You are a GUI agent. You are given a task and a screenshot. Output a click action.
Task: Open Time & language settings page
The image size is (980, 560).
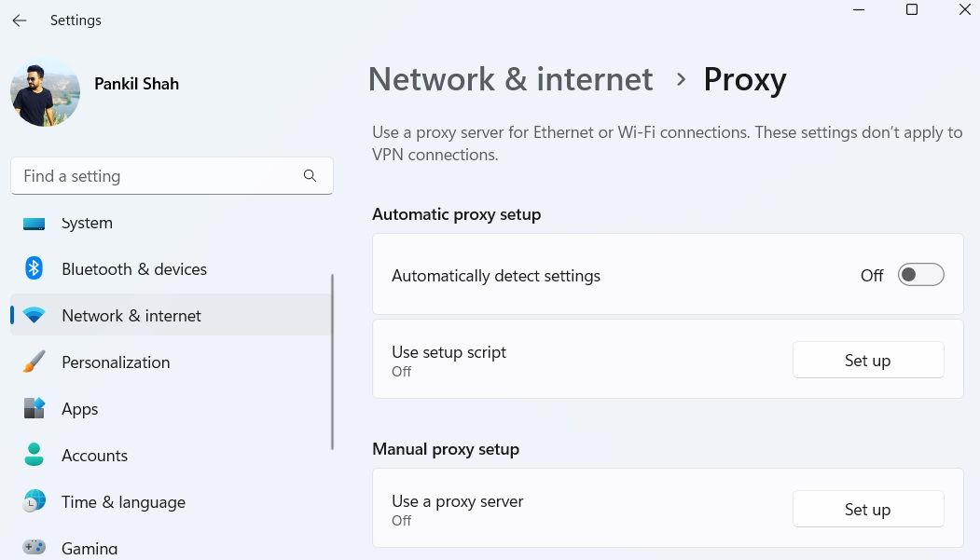pos(123,502)
